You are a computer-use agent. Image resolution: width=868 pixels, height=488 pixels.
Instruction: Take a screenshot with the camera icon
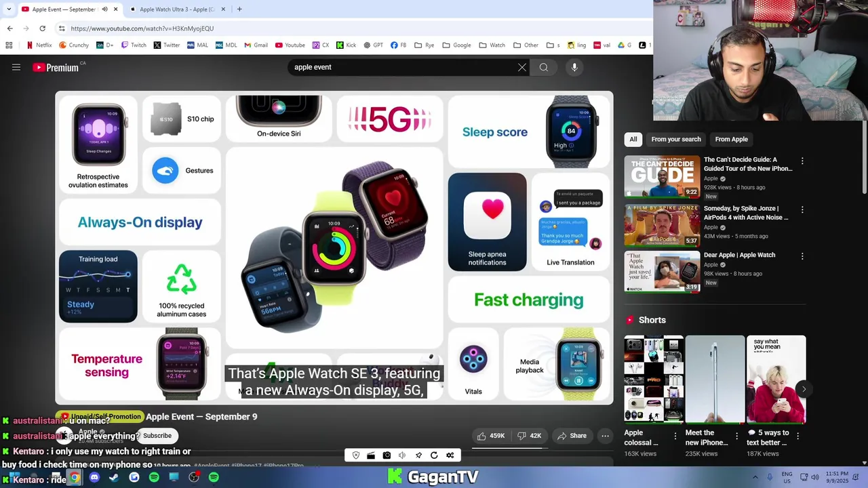point(387,455)
